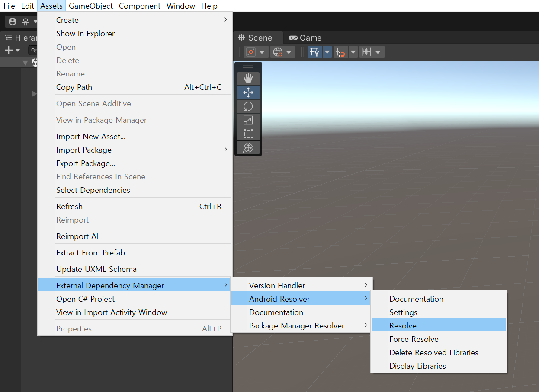
Task: Choose Select Dependencies
Action: click(135, 190)
